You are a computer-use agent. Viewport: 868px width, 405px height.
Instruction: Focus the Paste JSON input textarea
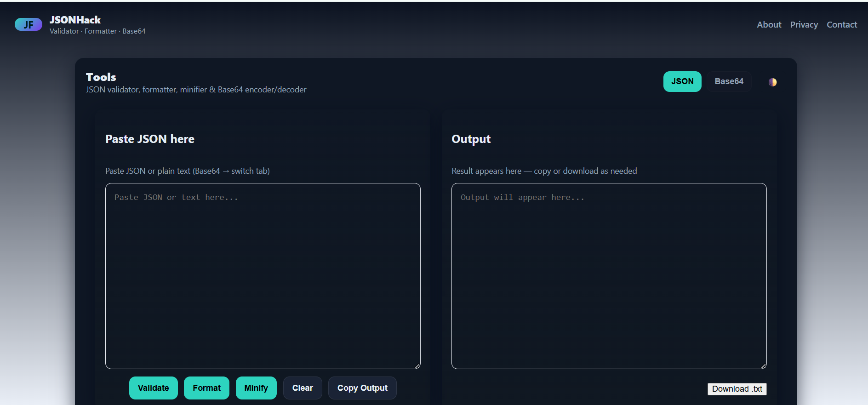click(263, 276)
